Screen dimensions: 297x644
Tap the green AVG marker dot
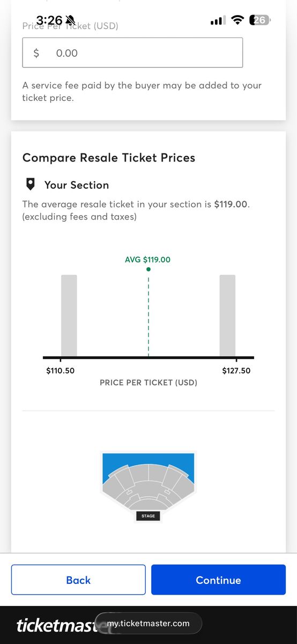pyautogui.click(x=148, y=269)
